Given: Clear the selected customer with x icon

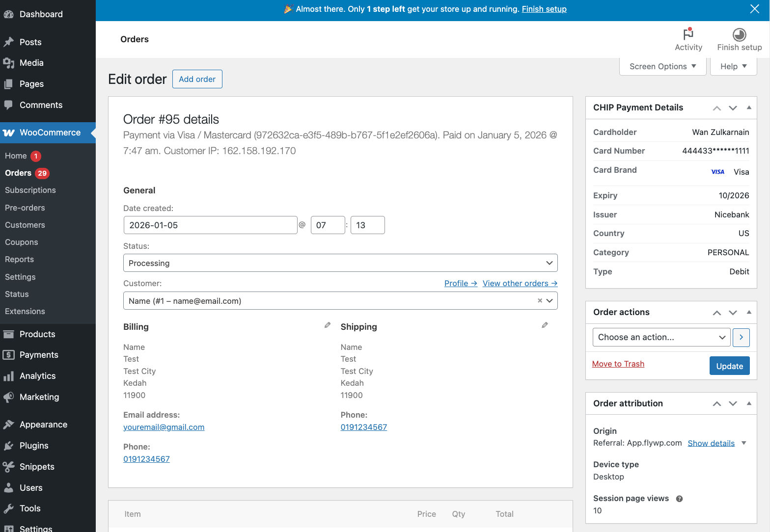Looking at the screenshot, I should coord(540,301).
